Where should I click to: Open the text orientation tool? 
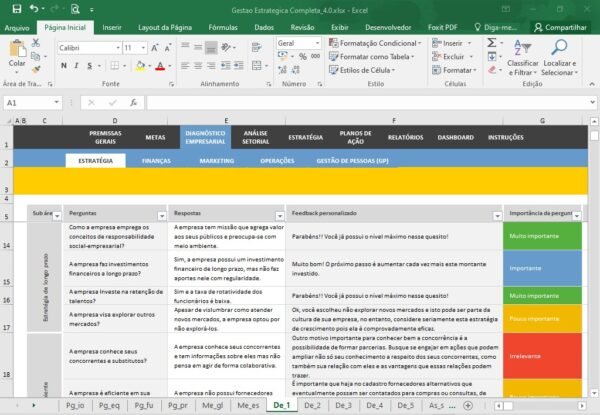coord(226,47)
